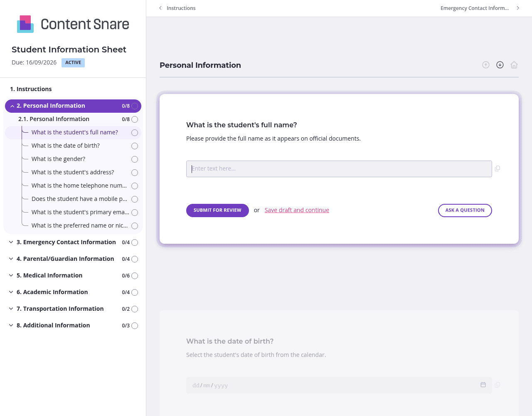This screenshot has width=532, height=416.
Task: Select 'What is the student's primary ema...' item
Action: (x=80, y=212)
